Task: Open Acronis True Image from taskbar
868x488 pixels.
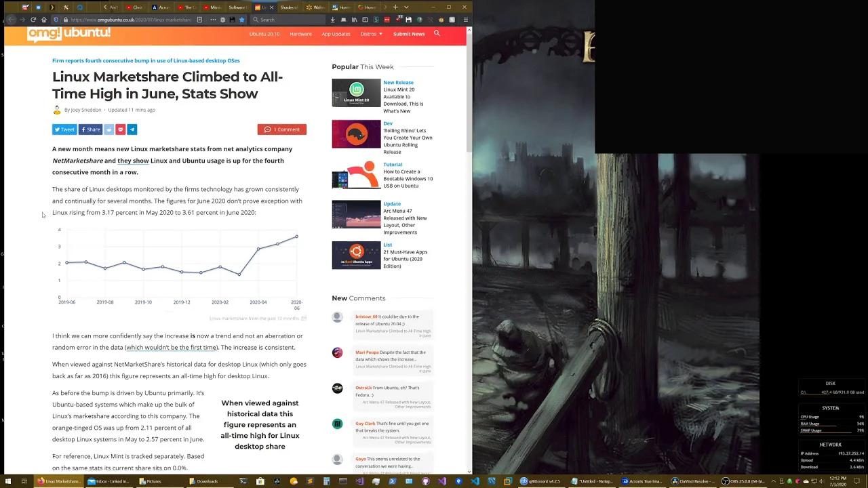Action: (643, 481)
